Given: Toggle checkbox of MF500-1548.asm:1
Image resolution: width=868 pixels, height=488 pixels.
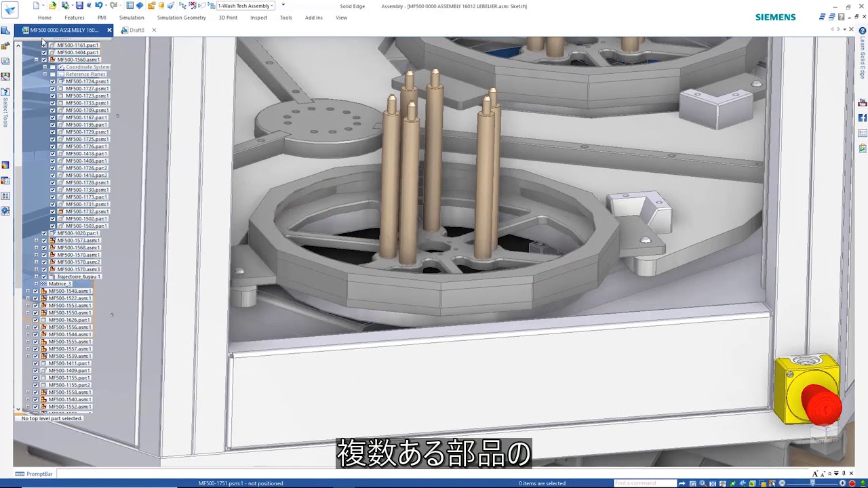Looking at the screenshot, I should point(35,291).
